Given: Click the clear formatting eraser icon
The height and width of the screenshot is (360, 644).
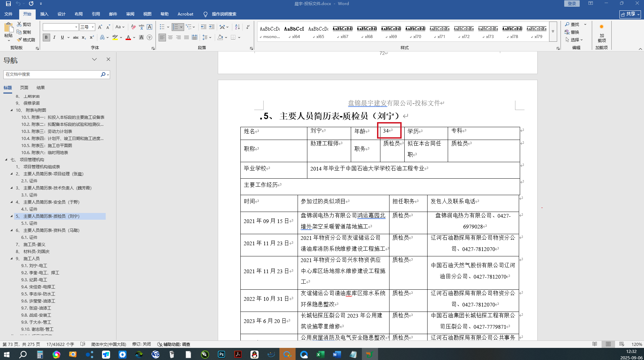Looking at the screenshot, I should click(x=133, y=27).
